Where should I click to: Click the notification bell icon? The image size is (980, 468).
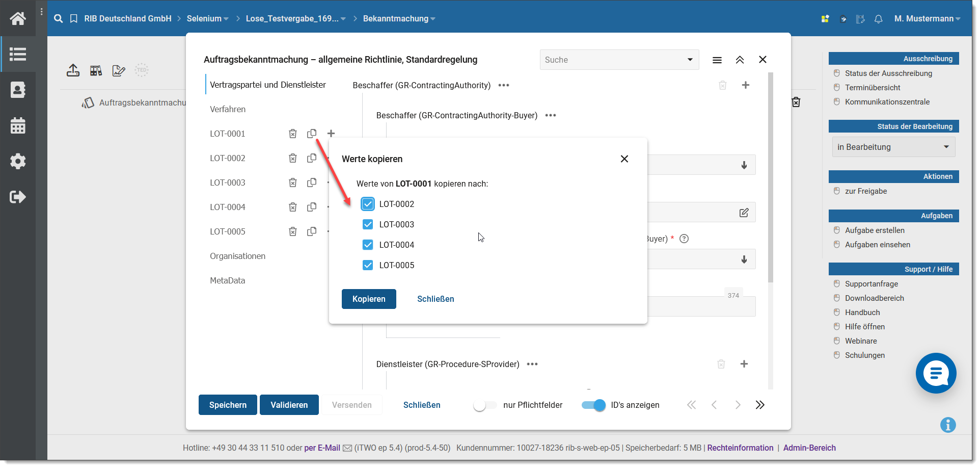[878, 19]
